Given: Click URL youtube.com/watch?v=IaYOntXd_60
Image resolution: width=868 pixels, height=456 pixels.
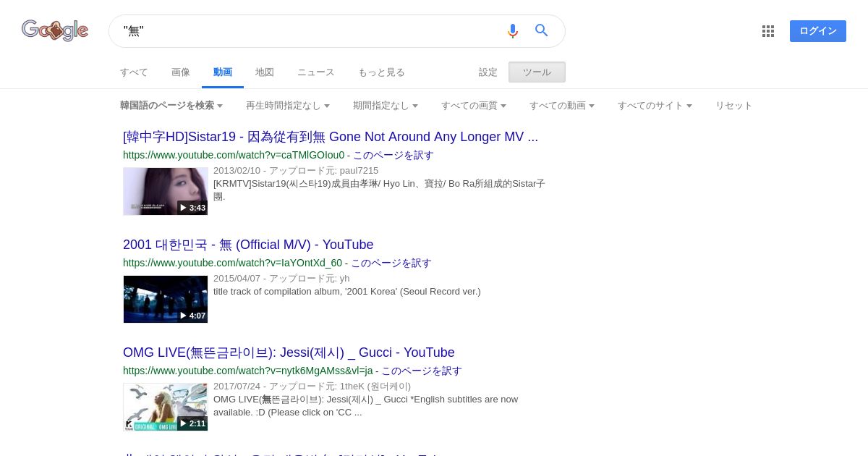Looking at the screenshot, I should point(232,263).
